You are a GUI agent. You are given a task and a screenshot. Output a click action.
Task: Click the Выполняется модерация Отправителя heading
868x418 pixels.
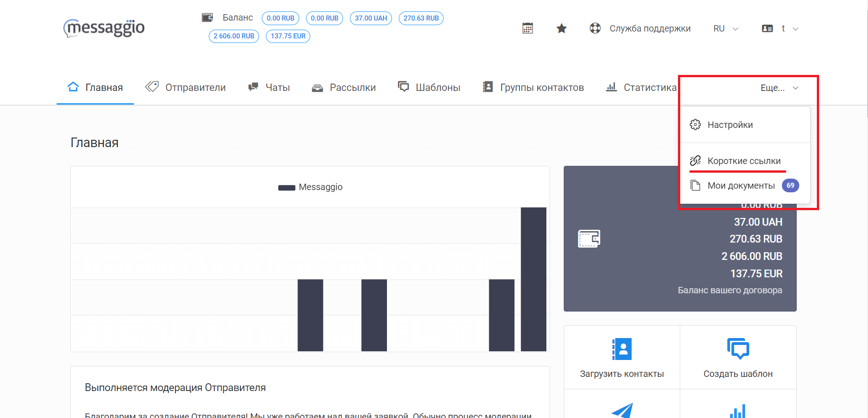175,388
